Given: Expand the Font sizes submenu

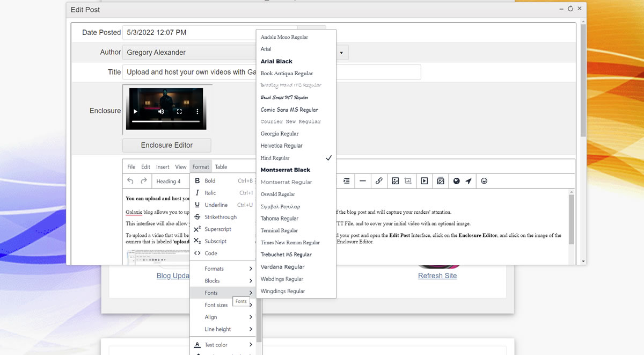Looking at the screenshot, I should point(223,305).
